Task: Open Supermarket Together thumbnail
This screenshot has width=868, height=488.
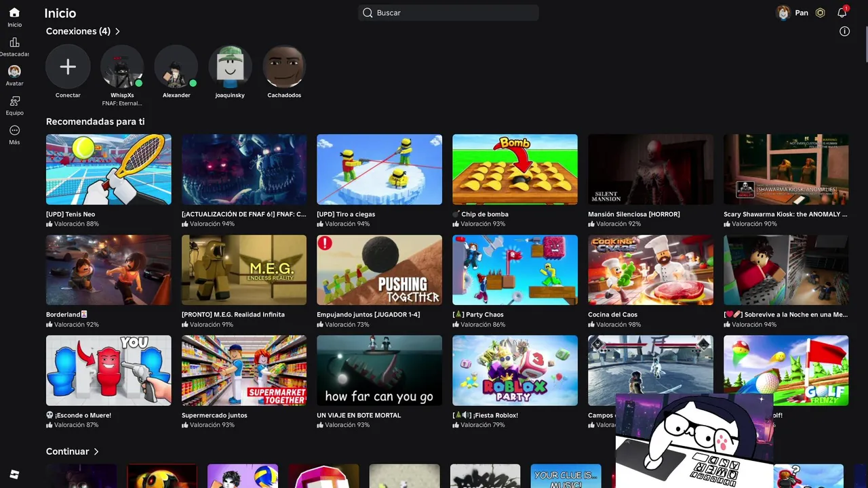Action: (x=244, y=371)
